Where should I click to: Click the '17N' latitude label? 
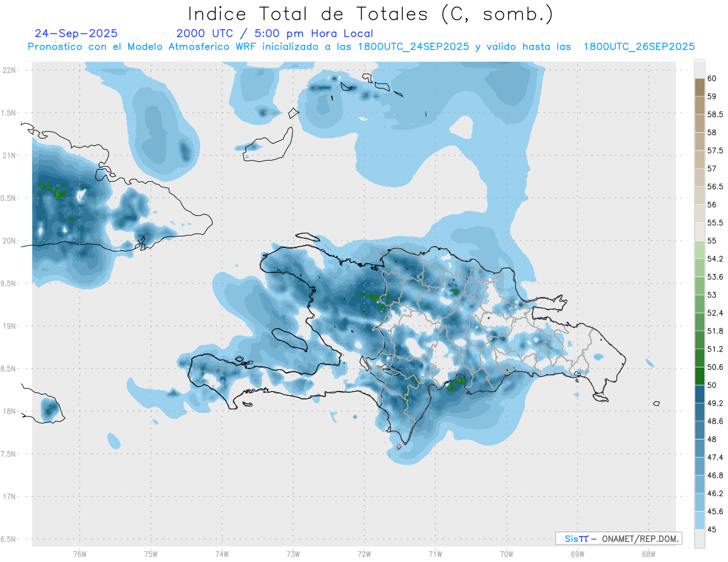coord(10,496)
